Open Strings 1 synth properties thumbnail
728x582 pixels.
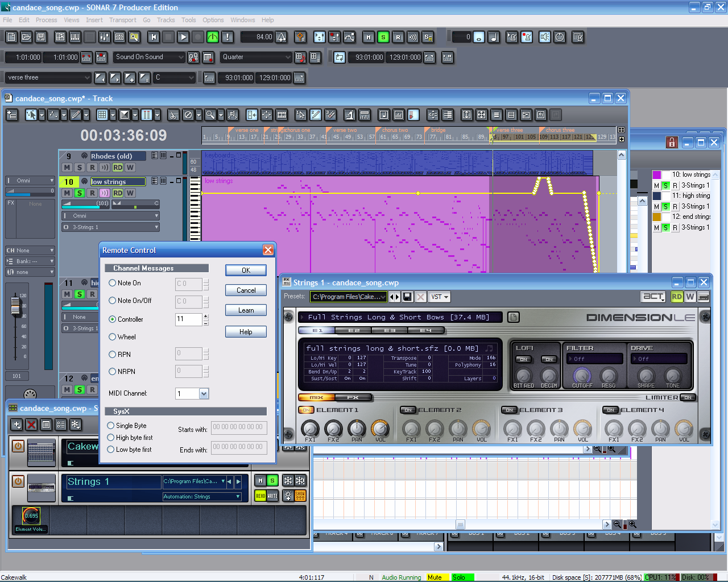(42, 488)
